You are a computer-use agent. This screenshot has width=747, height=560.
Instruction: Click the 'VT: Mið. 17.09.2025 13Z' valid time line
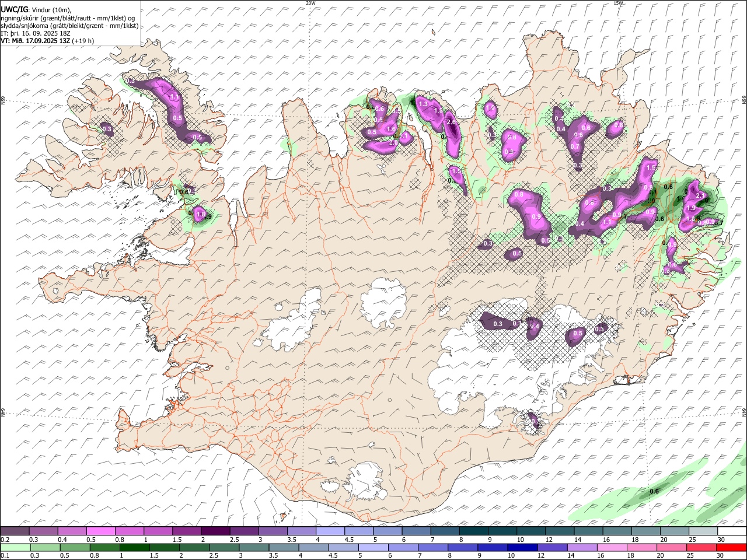pyautogui.click(x=47, y=41)
